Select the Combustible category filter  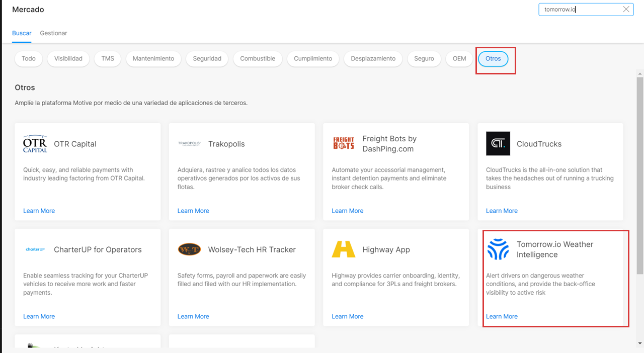tap(258, 59)
